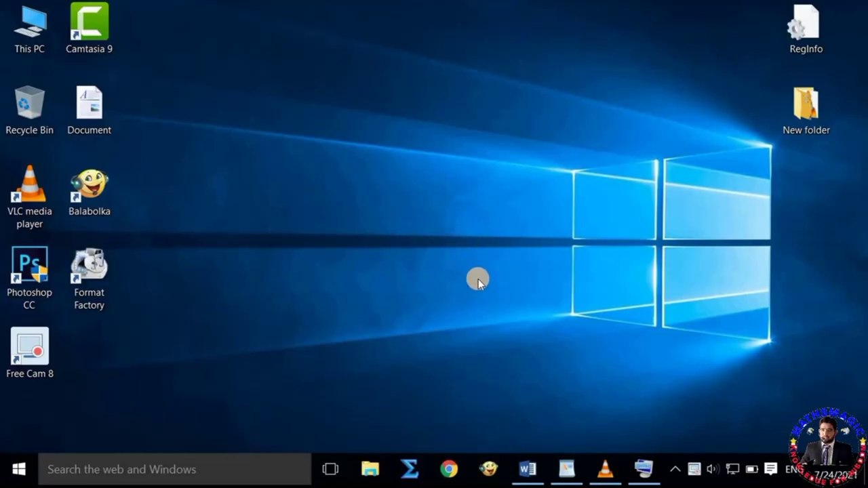Open the Action Center notifications icon
Image resolution: width=868 pixels, height=488 pixels.
(x=770, y=469)
